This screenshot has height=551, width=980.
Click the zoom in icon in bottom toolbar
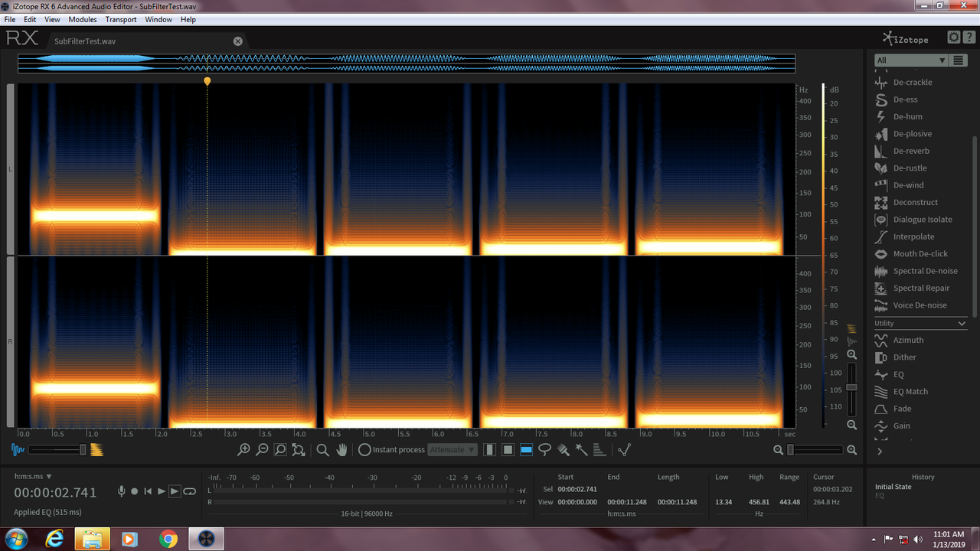click(x=243, y=450)
